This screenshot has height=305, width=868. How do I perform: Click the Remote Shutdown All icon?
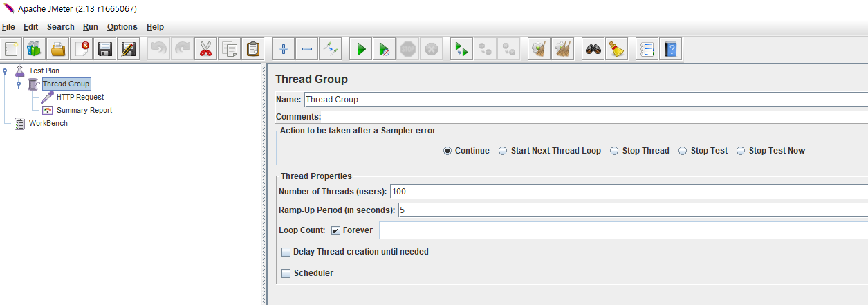click(509, 49)
